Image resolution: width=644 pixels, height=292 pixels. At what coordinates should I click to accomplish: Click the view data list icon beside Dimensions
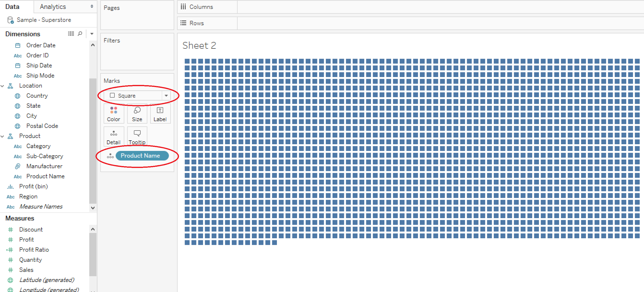coord(71,33)
